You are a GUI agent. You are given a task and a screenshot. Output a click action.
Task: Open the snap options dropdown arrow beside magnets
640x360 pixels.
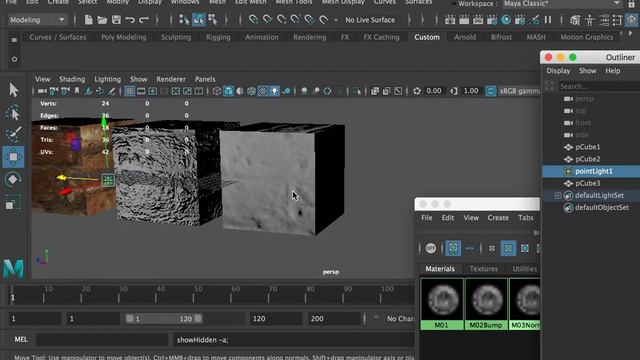[336, 20]
